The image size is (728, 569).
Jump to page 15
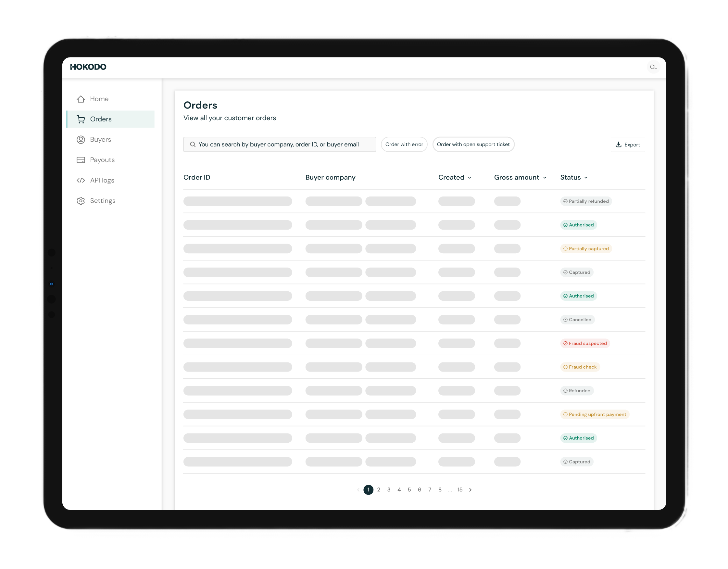(460, 490)
